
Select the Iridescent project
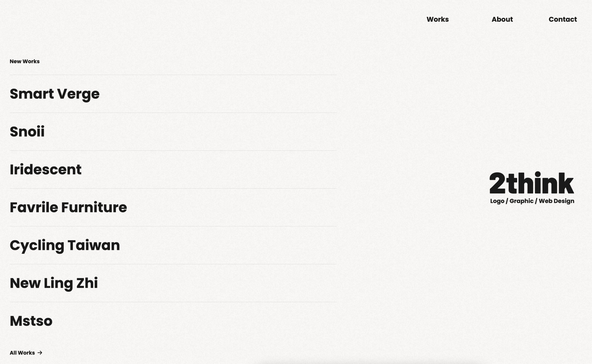point(46,169)
